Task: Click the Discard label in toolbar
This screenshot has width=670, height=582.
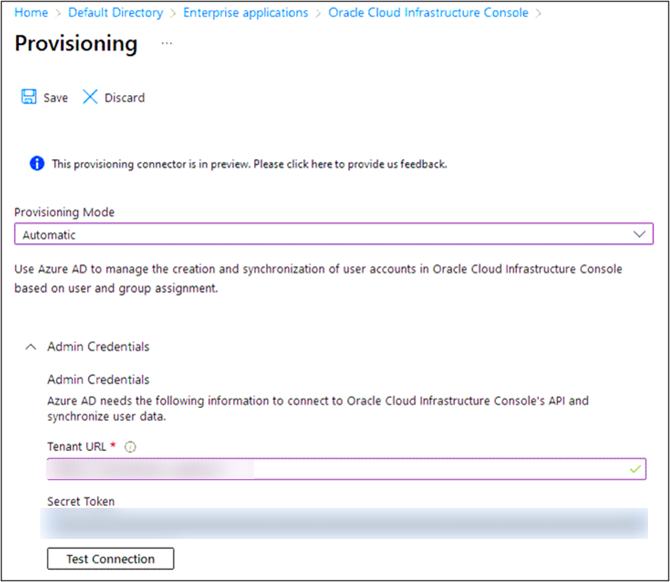Action: click(x=125, y=98)
